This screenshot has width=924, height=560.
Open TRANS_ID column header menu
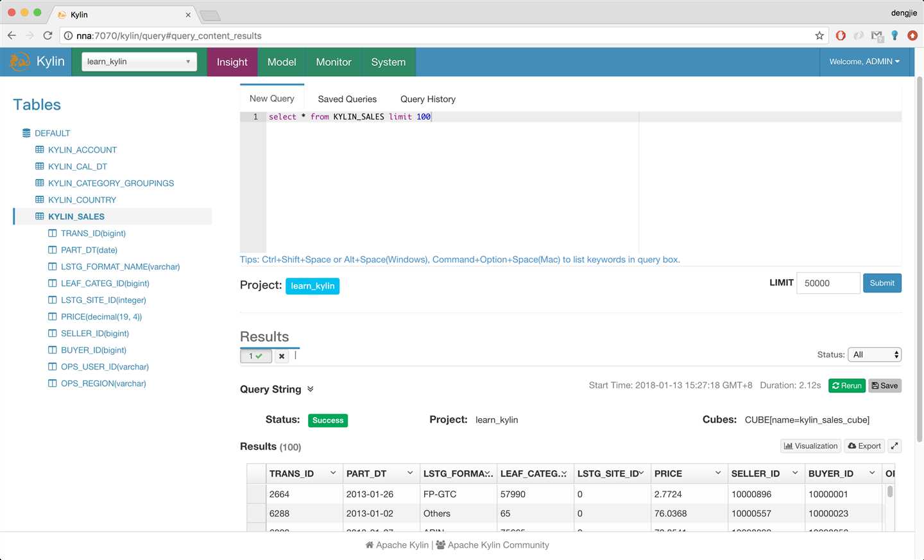(333, 473)
